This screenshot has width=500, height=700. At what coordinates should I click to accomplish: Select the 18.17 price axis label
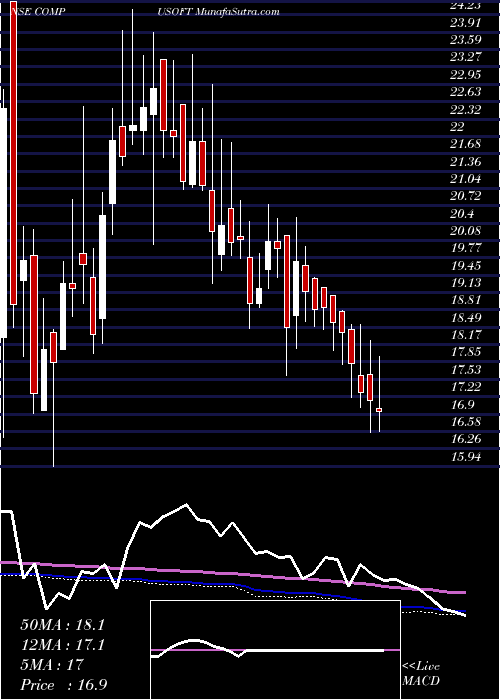tap(466, 335)
